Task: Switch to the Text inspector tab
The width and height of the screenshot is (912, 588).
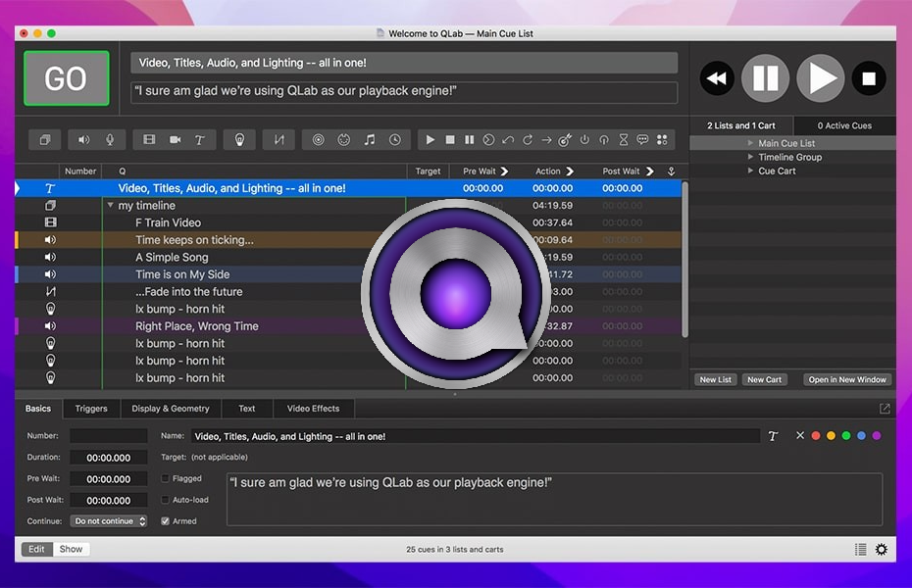Action: click(x=246, y=409)
